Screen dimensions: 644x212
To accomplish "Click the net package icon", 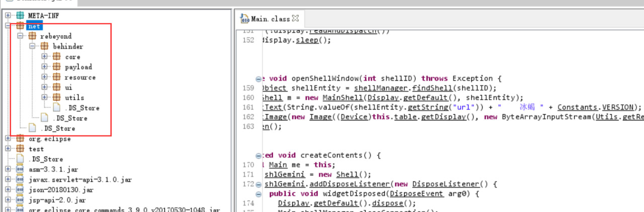I will click(x=20, y=26).
